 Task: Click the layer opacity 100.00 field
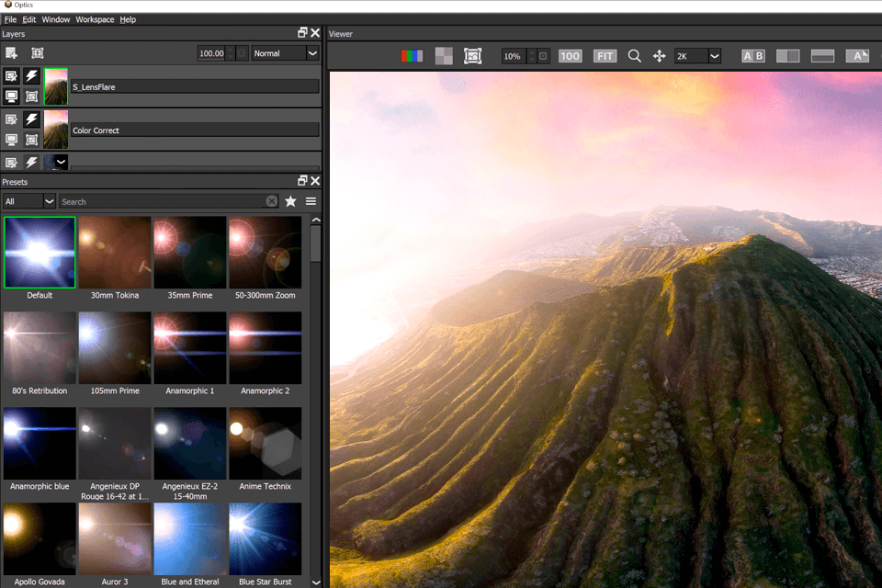coord(211,53)
